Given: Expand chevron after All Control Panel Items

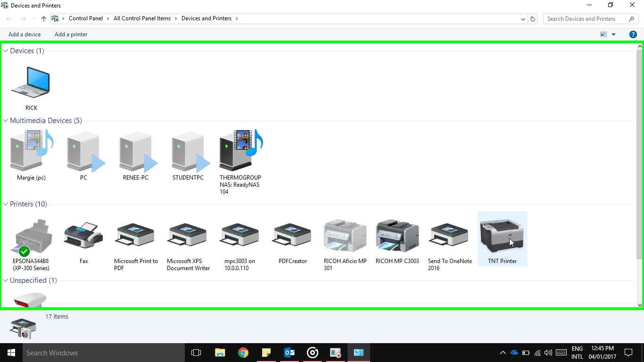Looking at the screenshot, I should (x=176, y=19).
